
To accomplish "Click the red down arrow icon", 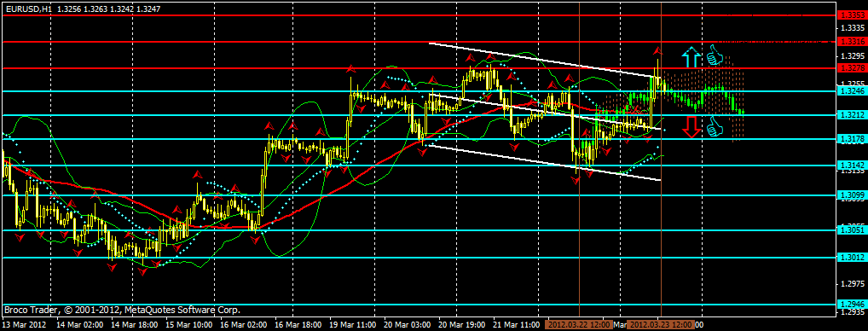I will click(691, 126).
